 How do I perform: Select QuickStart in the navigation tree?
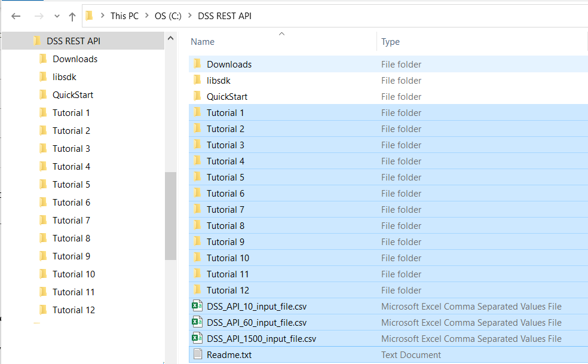[x=73, y=95]
